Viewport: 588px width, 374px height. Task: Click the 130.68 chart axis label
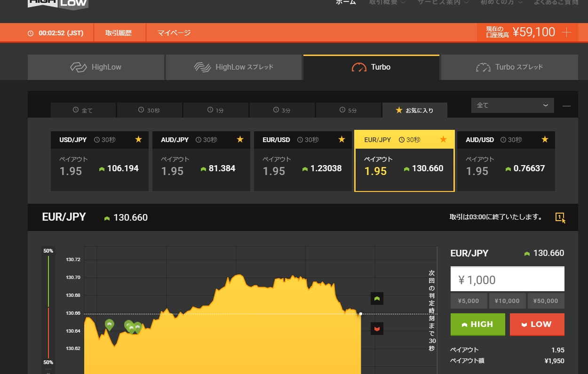[73, 295]
